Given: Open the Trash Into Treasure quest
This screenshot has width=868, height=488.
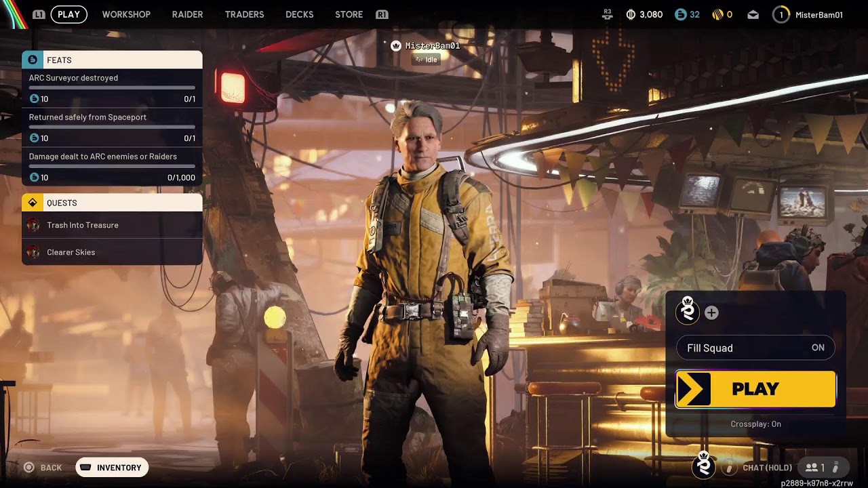Looking at the screenshot, I should [x=112, y=225].
